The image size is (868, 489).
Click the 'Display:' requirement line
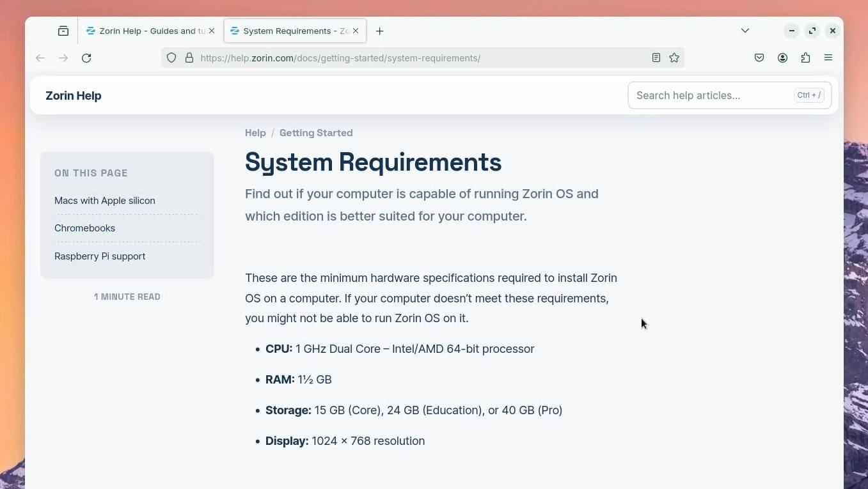(345, 441)
